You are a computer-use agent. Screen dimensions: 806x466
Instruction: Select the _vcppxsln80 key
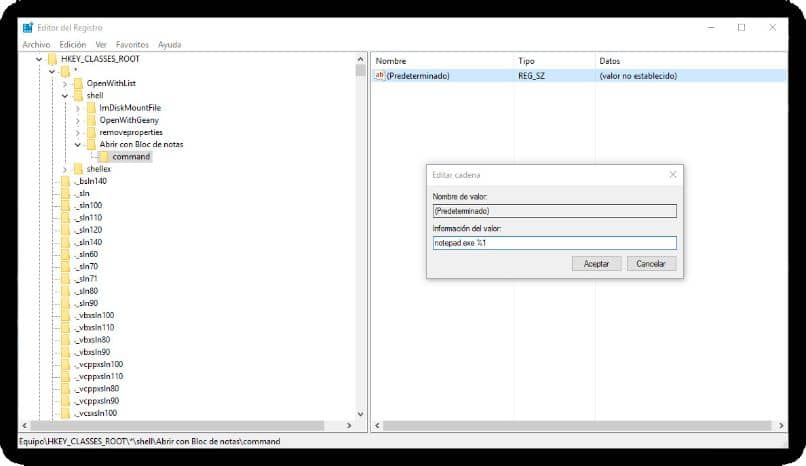[x=97, y=389]
